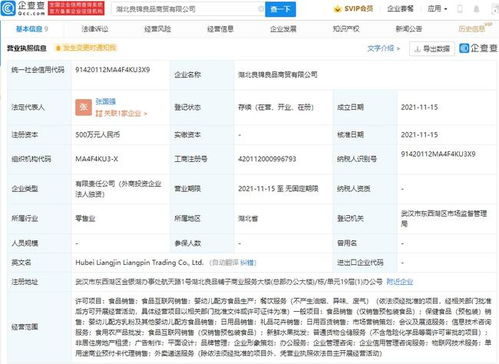Click the orange 张 avatar for the legal representative
This screenshot has width=499, height=364.
click(83, 107)
